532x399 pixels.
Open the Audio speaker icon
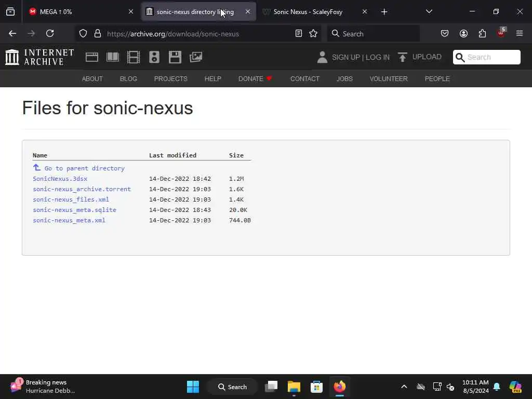click(154, 57)
